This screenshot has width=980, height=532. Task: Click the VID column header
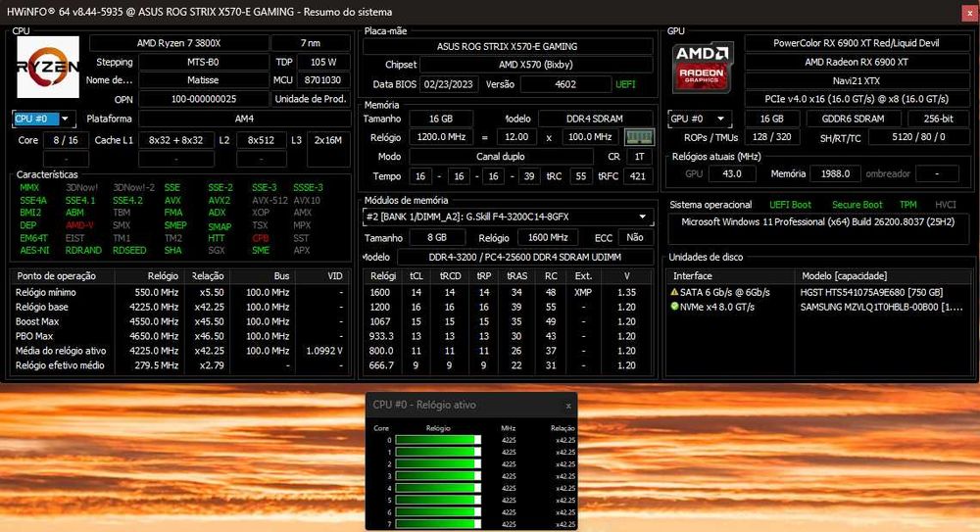[323, 275]
